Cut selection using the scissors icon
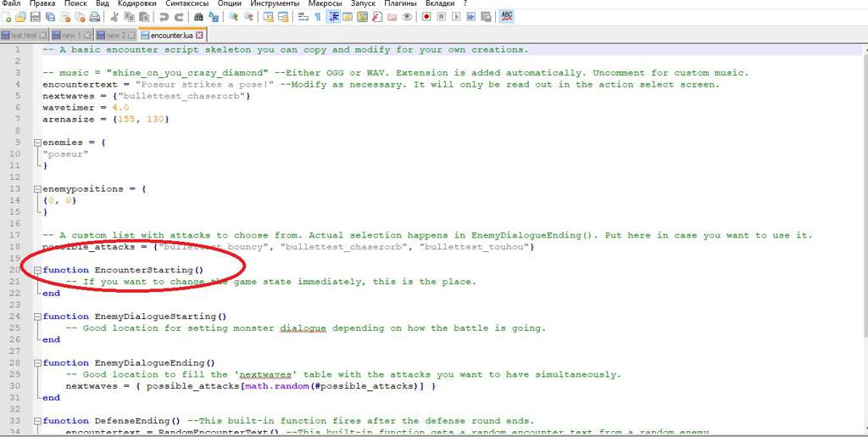This screenshot has height=437, width=868. click(114, 17)
